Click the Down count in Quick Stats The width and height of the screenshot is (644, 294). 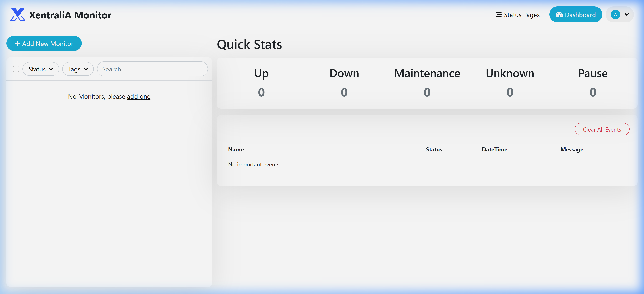344,92
